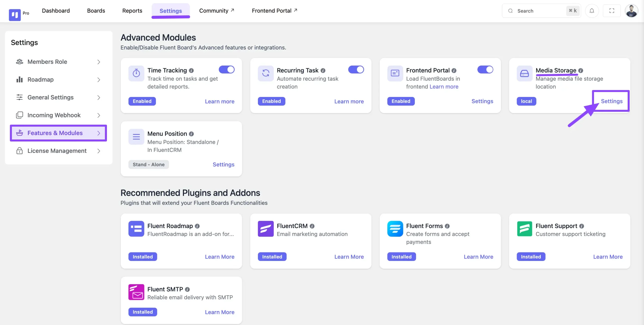Click the info icon beside Fluent Forms
Screen dimensions: 644x325
(x=447, y=226)
